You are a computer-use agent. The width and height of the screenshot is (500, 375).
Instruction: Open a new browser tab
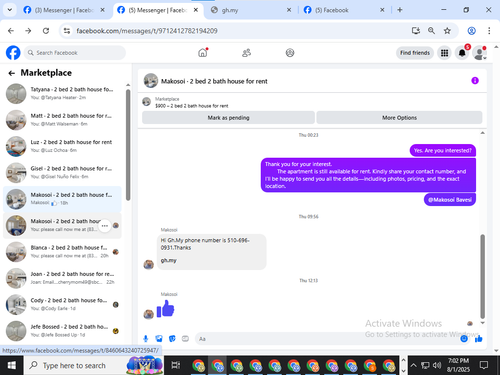[x=400, y=10]
